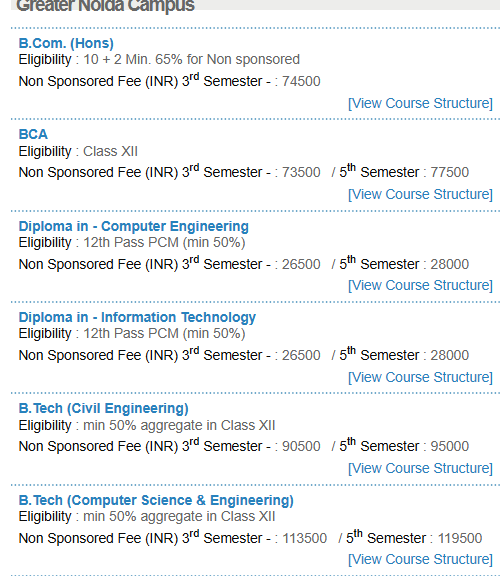Click the Class XII eligibility text for BCA

point(110,151)
